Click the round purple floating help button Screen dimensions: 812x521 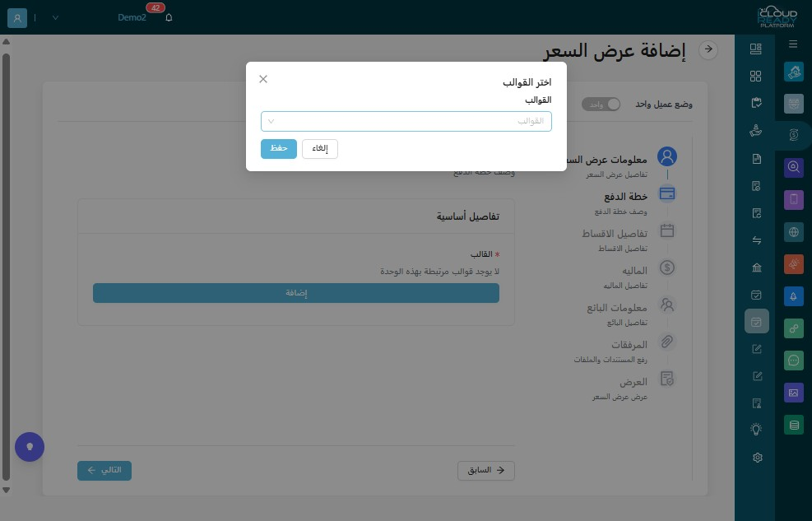click(30, 446)
